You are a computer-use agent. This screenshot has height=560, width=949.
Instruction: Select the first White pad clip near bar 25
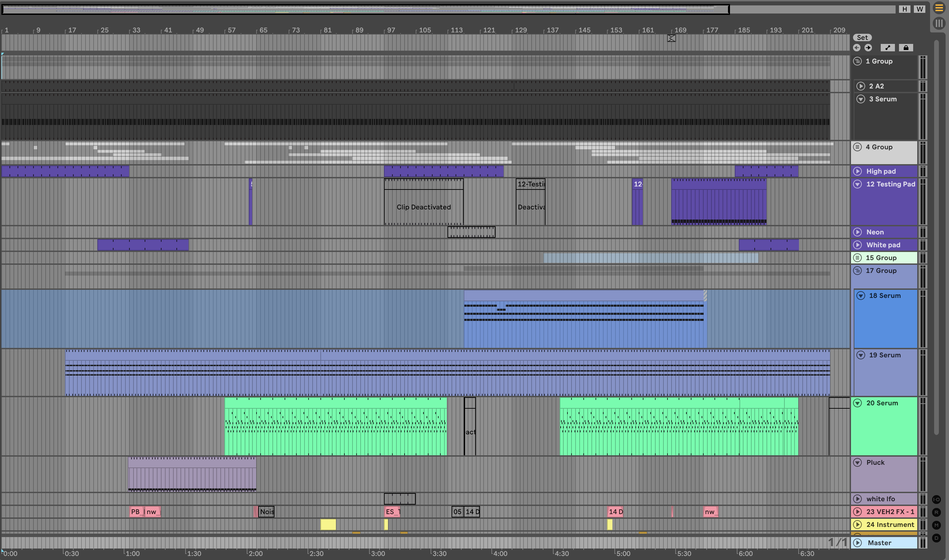coord(143,245)
